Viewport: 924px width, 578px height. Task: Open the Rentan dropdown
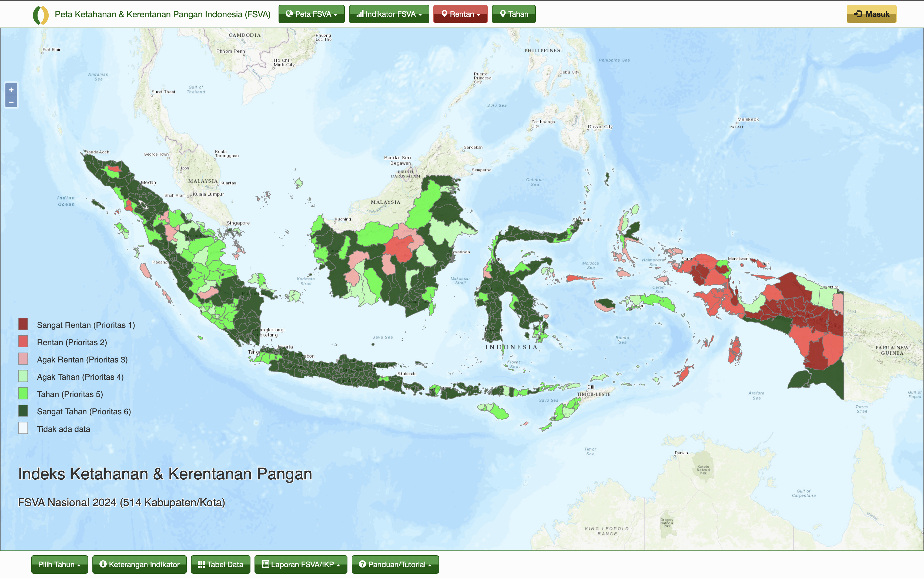[460, 14]
